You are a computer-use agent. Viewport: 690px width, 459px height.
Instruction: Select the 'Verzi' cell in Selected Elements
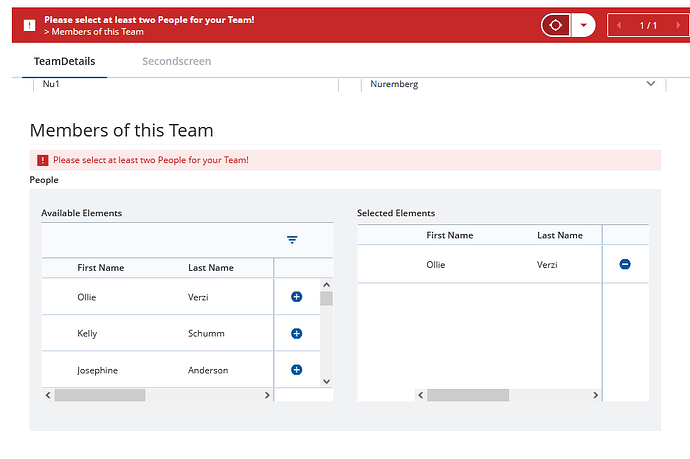[x=547, y=264]
